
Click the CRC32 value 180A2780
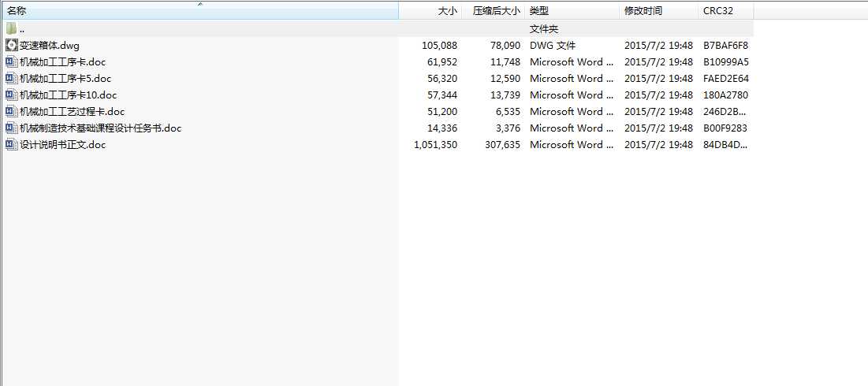pyautogui.click(x=726, y=95)
